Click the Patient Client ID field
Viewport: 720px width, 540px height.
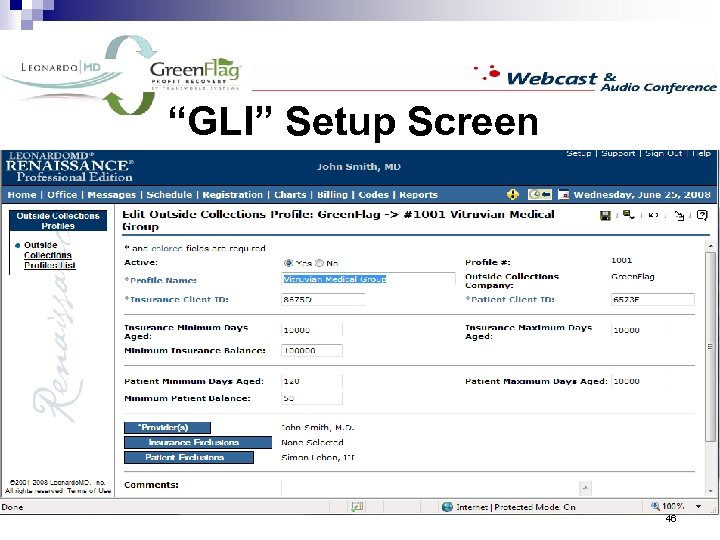coord(652,299)
